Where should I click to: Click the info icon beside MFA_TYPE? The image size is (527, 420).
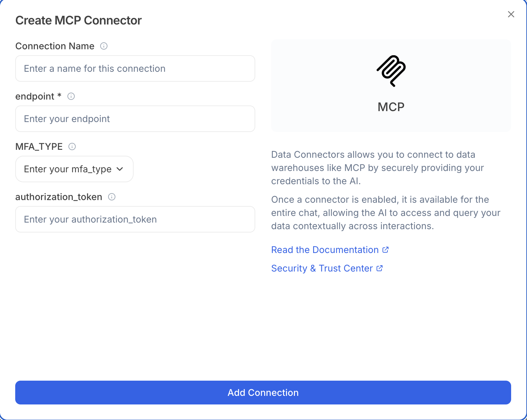point(72,147)
